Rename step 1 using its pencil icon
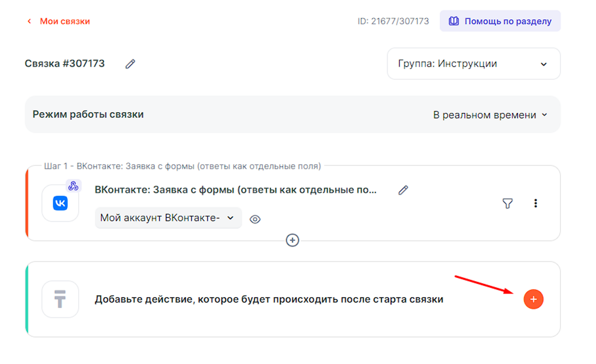The height and width of the screenshot is (364, 596). coord(403,190)
